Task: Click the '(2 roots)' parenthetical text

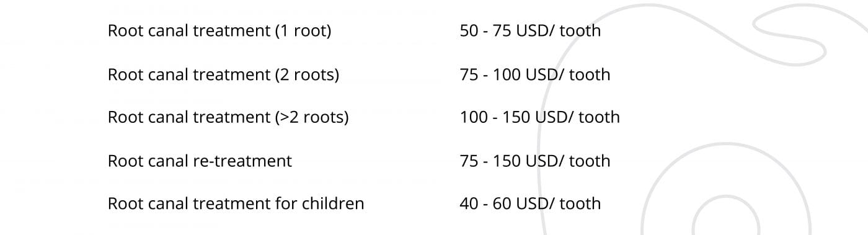Action: [x=306, y=74]
